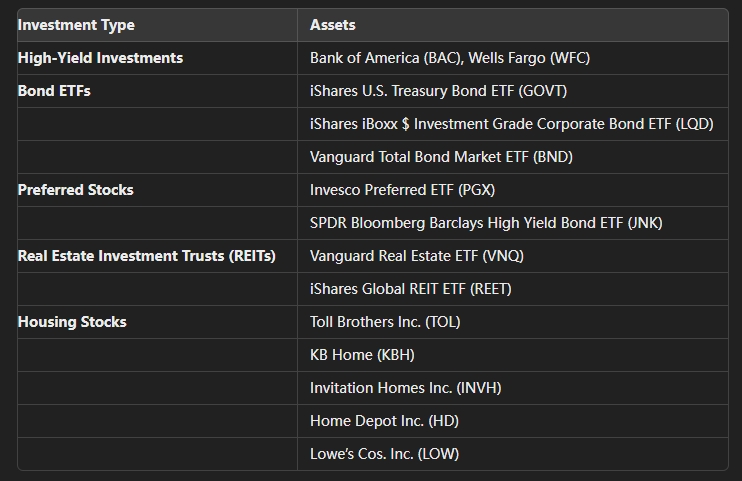Click the Bank of America, Wells Fargo cell
Screen dimensions: 742x481
(450, 58)
